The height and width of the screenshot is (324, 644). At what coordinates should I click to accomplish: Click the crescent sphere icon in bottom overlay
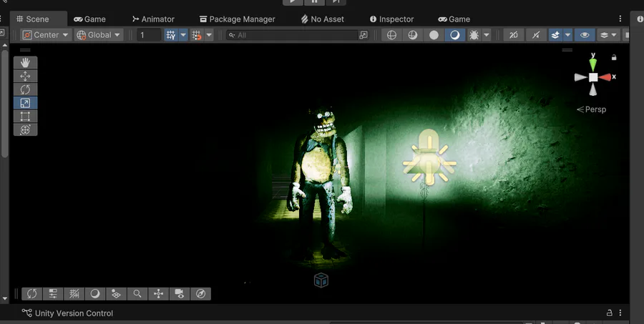[x=95, y=294]
